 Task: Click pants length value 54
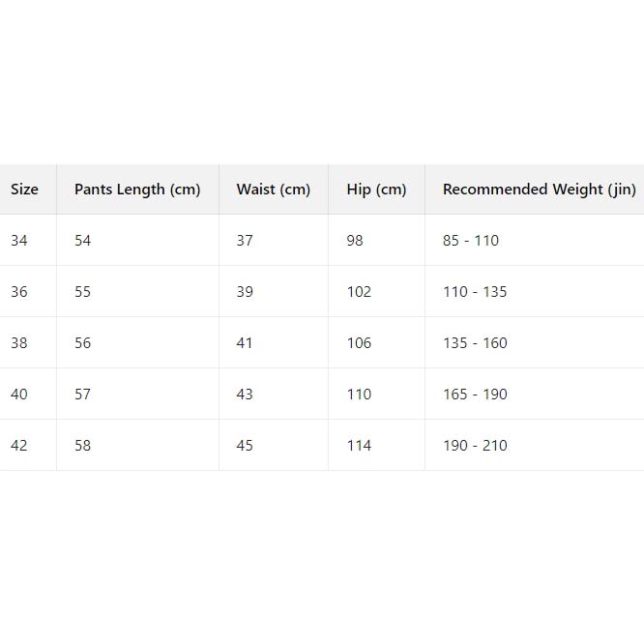tap(83, 241)
